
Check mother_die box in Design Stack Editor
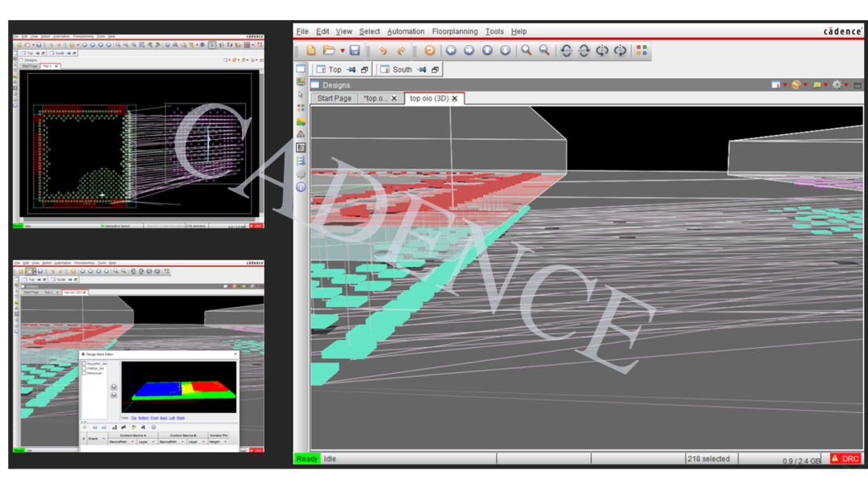point(84,369)
